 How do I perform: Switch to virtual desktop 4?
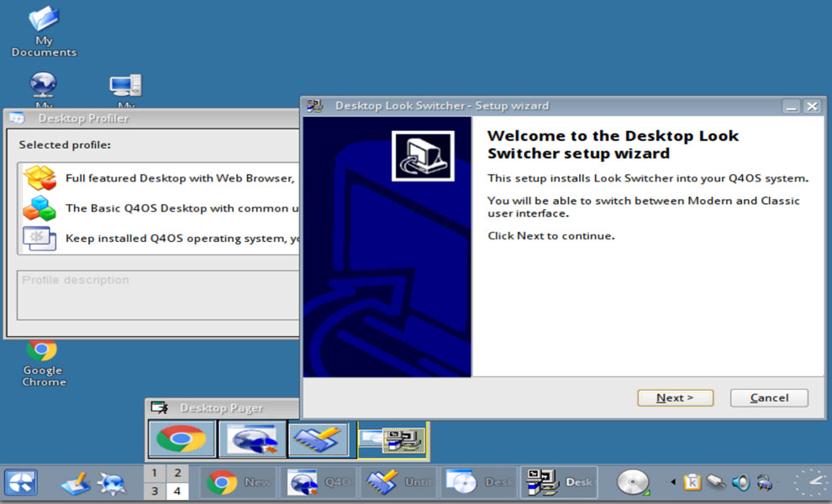click(x=177, y=491)
